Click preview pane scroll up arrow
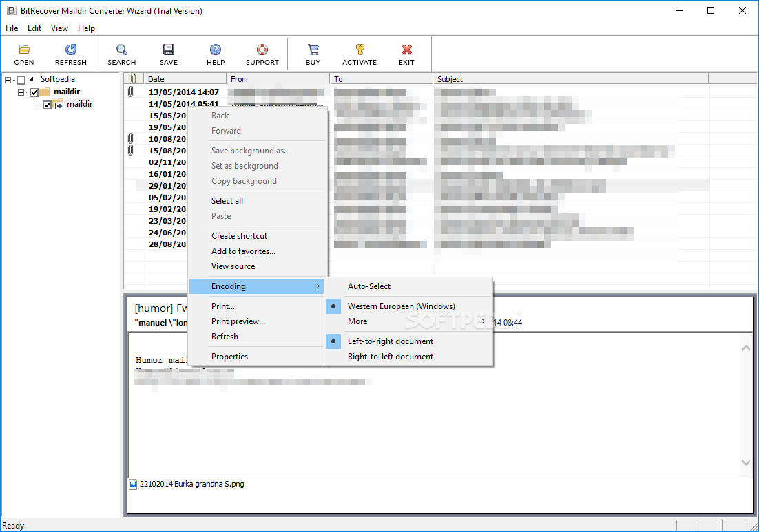The height and width of the screenshot is (532, 759). click(746, 348)
